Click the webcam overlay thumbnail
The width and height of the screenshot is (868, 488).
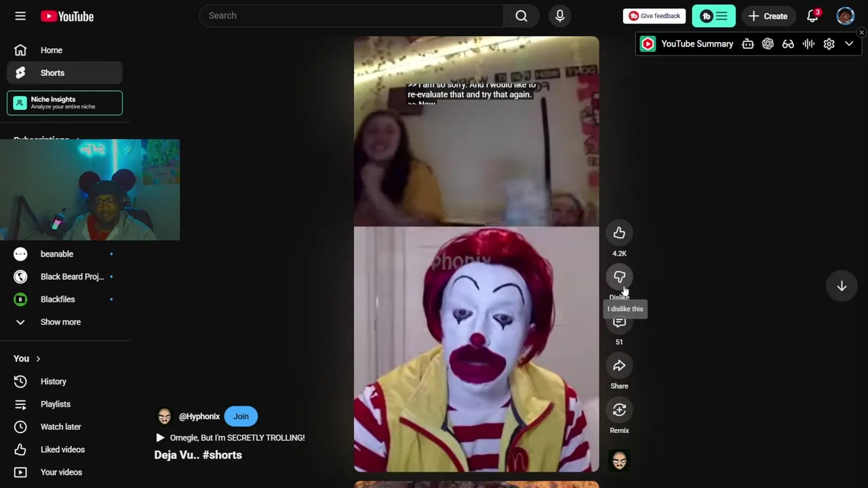[x=90, y=190]
